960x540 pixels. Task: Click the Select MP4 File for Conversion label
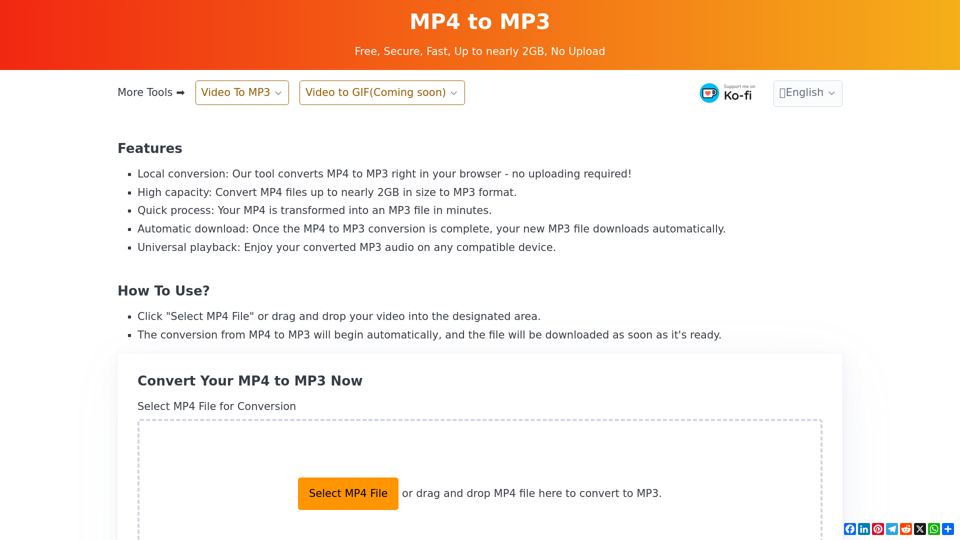point(217,406)
